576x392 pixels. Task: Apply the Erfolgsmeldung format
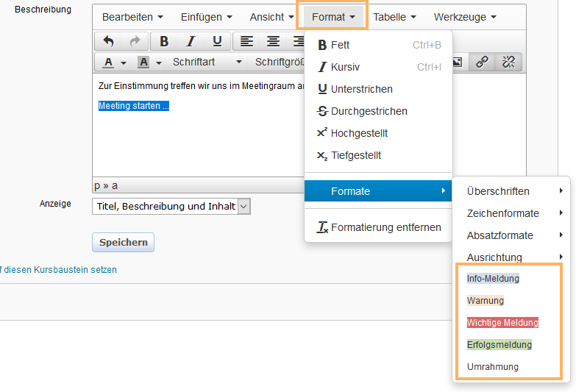(499, 345)
